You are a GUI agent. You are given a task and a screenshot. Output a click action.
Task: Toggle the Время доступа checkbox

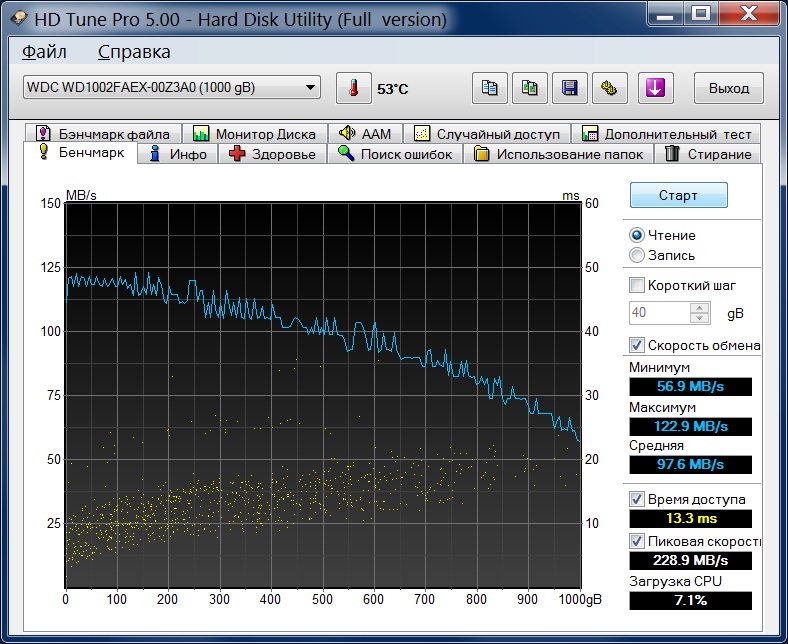(637, 499)
